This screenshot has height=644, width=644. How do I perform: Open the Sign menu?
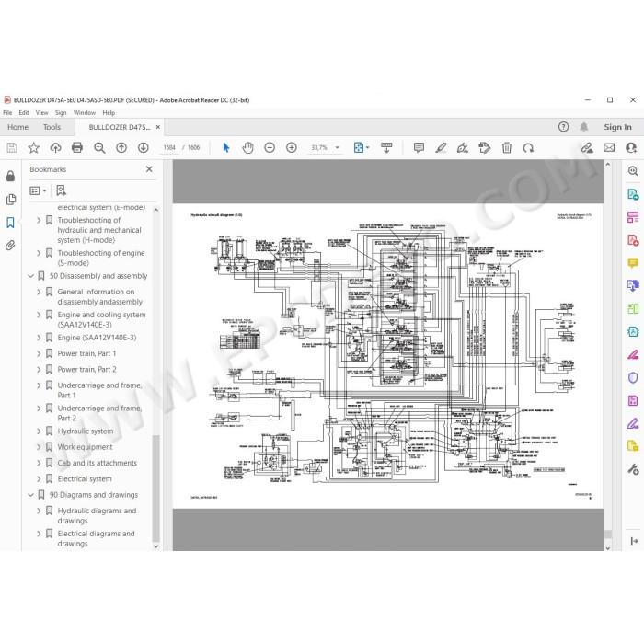61,112
